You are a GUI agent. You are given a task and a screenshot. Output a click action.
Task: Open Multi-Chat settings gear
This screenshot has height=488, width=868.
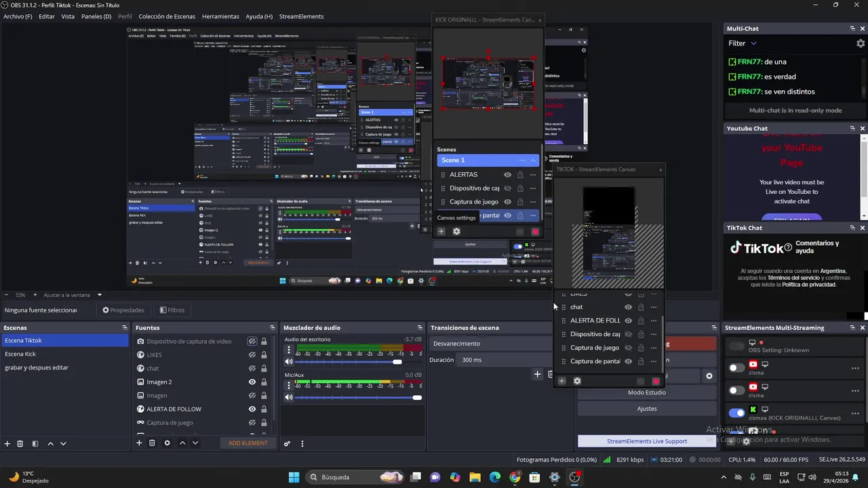pyautogui.click(x=861, y=43)
